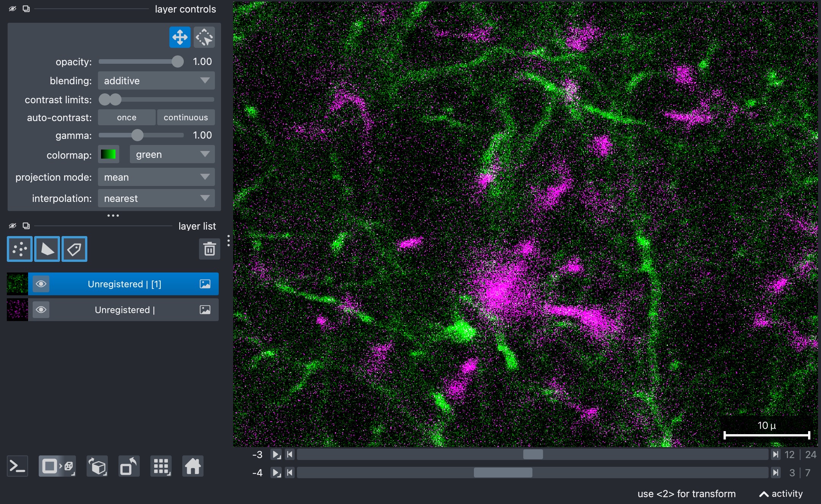This screenshot has height=504, width=821.
Task: Enable continuous auto-contrast
Action: click(186, 117)
